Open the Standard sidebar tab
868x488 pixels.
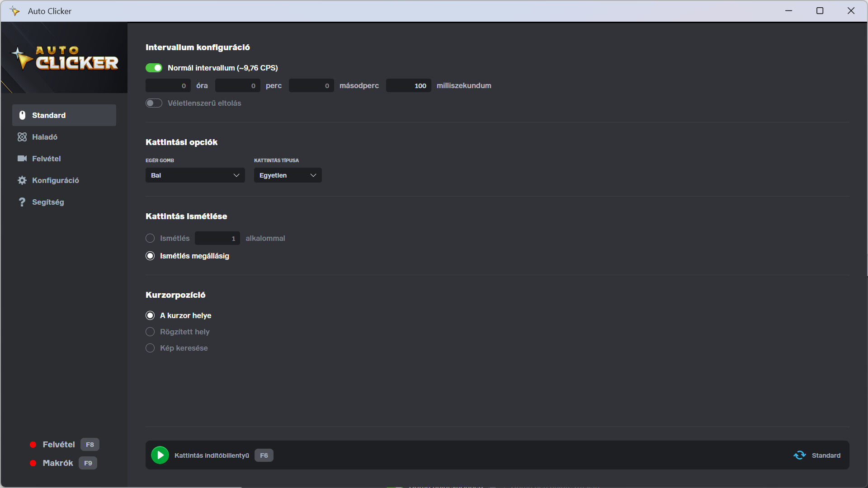point(64,115)
